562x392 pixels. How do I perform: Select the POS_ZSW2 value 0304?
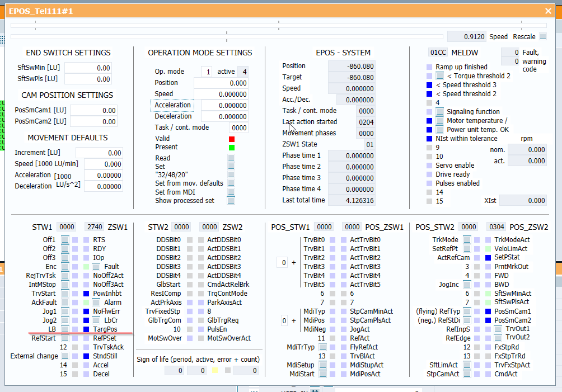(x=497, y=226)
